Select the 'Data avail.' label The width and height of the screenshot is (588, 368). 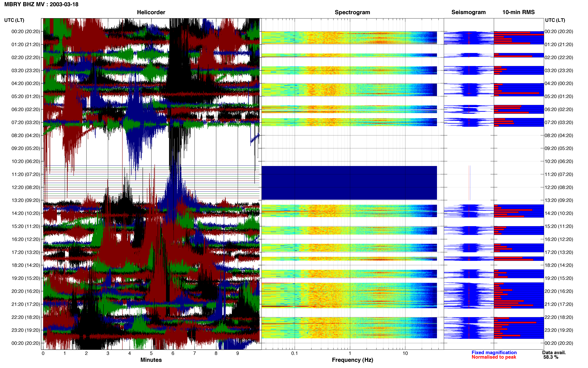(554, 353)
